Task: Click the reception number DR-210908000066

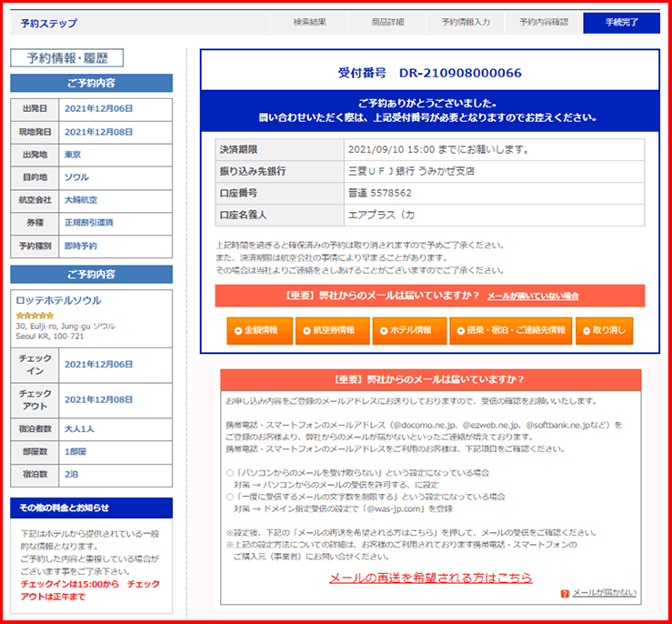Action: coord(460,73)
